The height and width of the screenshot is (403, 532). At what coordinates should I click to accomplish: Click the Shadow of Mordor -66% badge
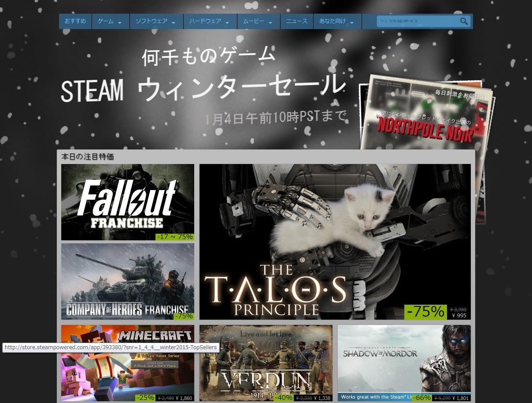point(421,398)
